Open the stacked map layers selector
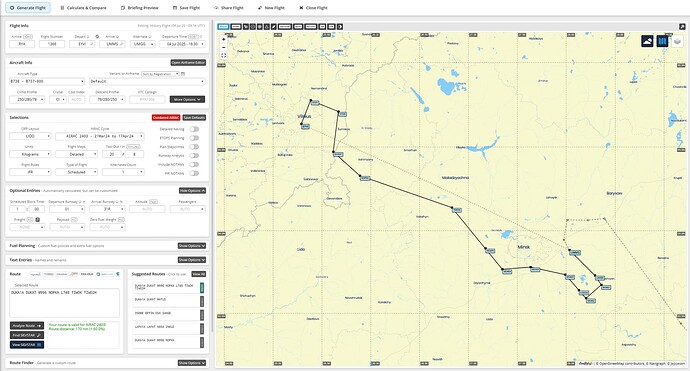690x371 pixels. click(677, 41)
